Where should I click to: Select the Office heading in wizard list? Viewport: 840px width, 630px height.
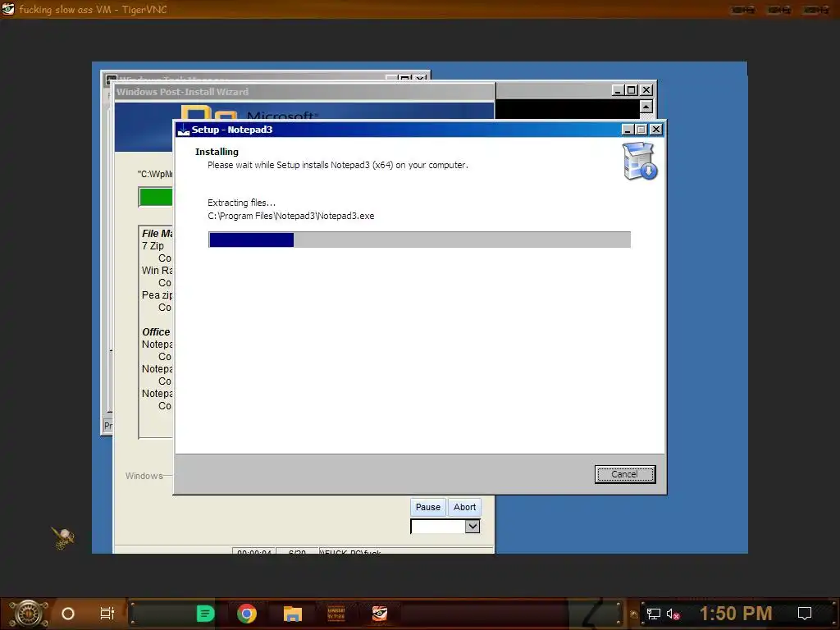(156, 332)
